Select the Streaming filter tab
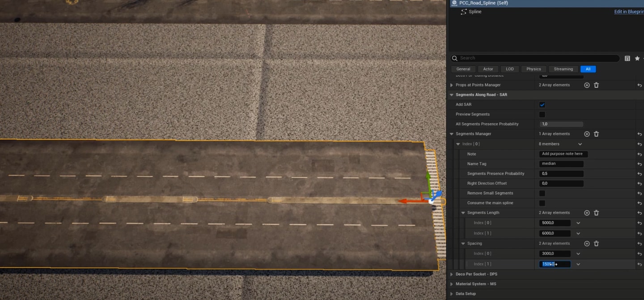This screenshot has width=644, height=300. point(563,69)
